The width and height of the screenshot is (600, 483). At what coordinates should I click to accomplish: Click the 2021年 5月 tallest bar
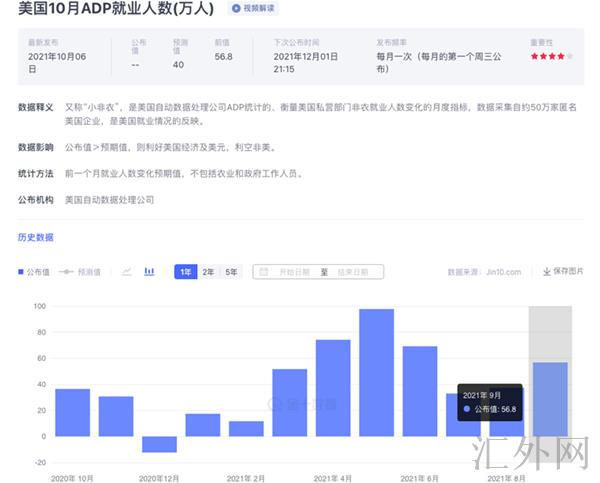coord(376,372)
